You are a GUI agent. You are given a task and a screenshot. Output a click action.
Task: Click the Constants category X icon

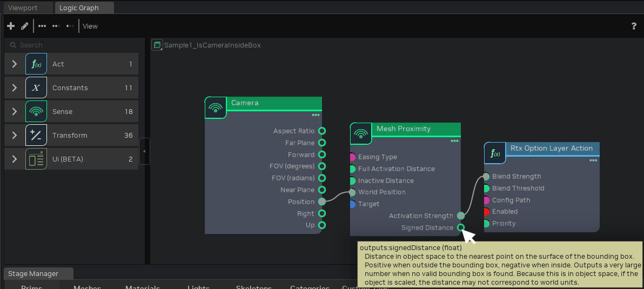point(36,88)
